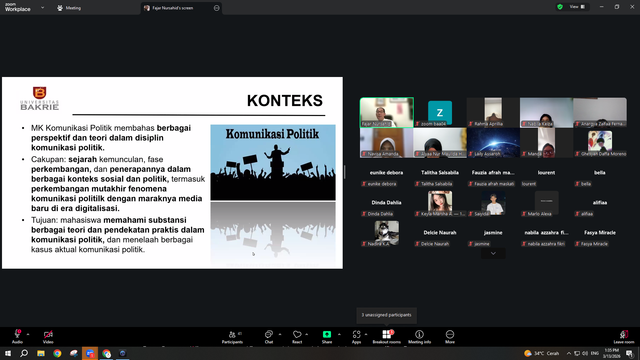Open the first Chrome icon on taskbar
640x360 pixels.
coord(57,353)
